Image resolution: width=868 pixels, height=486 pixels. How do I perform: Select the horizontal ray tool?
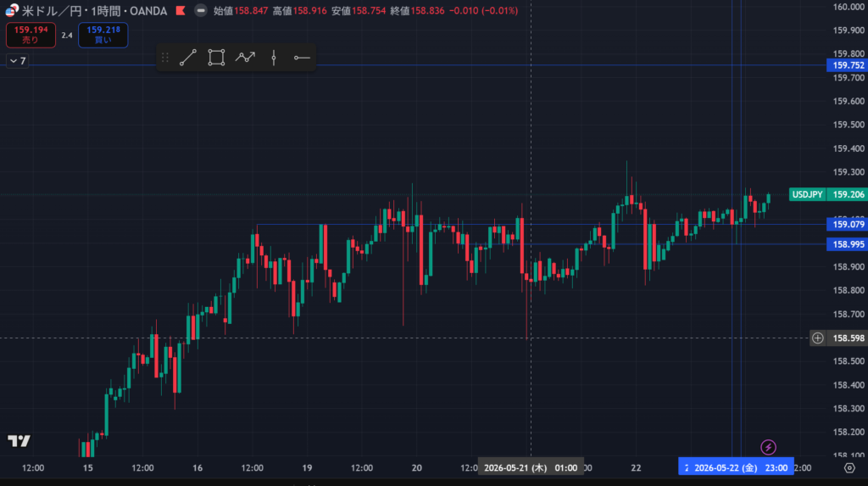tap(302, 58)
